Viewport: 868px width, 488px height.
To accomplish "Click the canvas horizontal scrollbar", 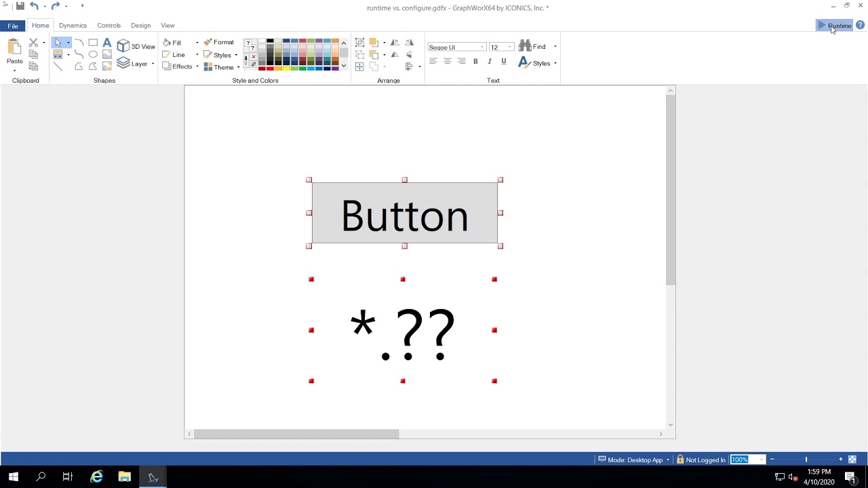I will click(x=296, y=434).
